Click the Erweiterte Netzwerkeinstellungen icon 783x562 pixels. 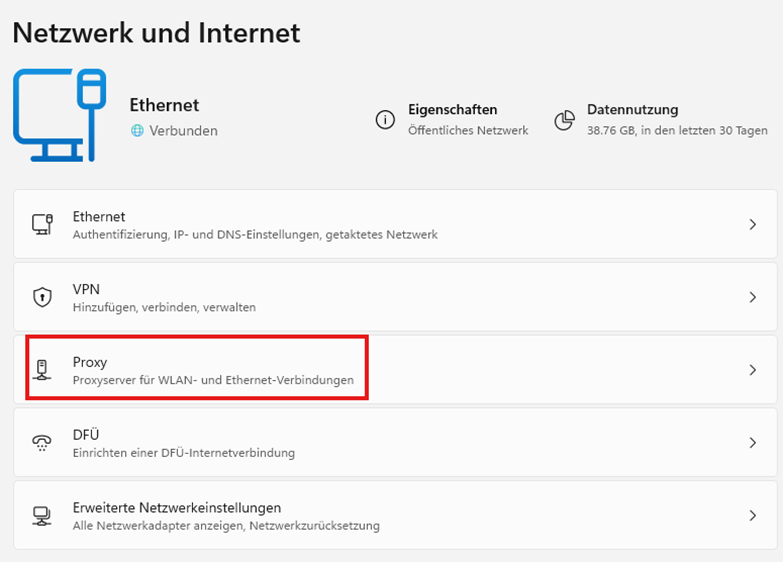point(42,516)
